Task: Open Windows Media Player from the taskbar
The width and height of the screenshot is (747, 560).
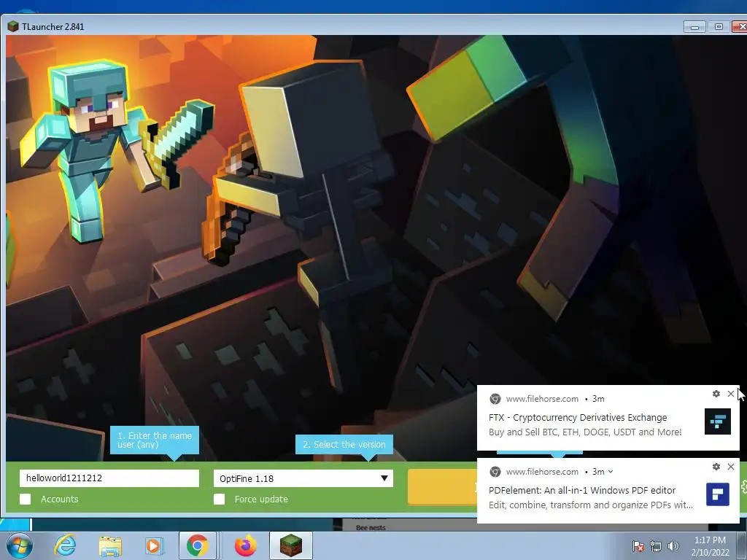Action: click(x=153, y=545)
